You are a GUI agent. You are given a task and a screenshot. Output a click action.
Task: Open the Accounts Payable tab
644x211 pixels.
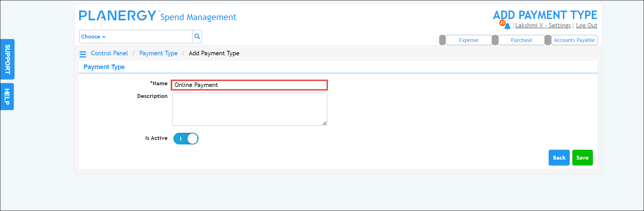point(574,40)
